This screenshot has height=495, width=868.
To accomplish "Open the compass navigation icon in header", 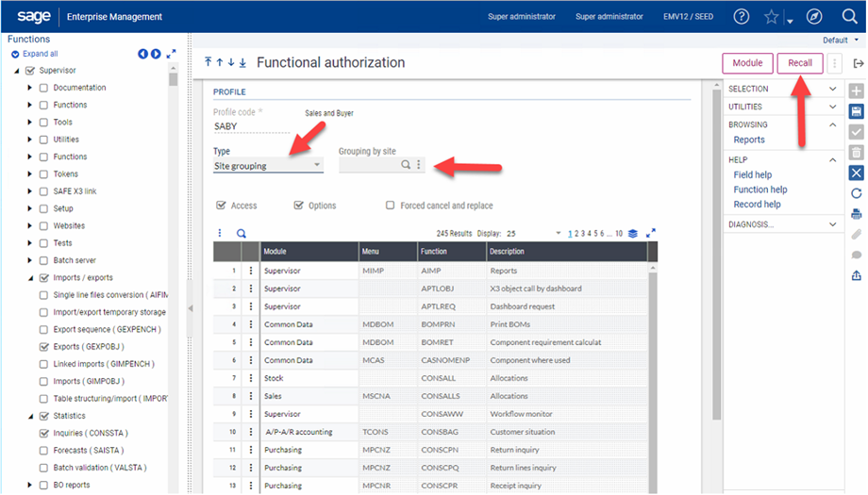I will pyautogui.click(x=814, y=16).
